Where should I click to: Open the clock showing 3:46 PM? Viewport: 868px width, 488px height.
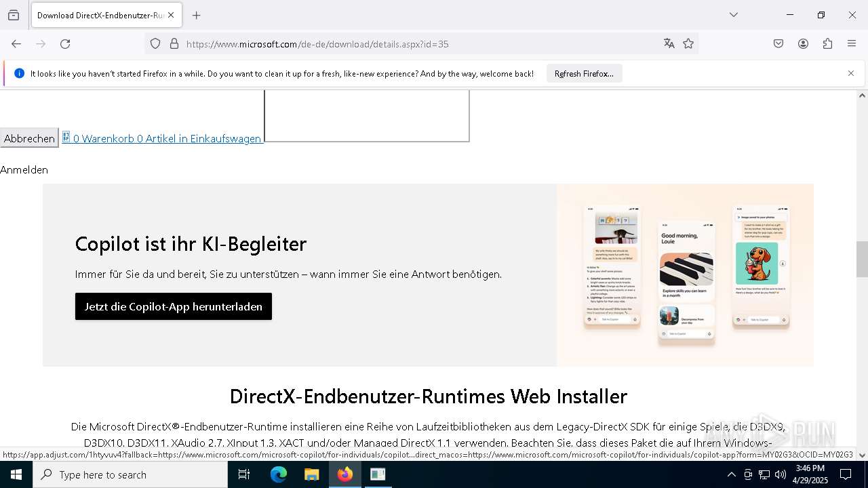click(810, 474)
